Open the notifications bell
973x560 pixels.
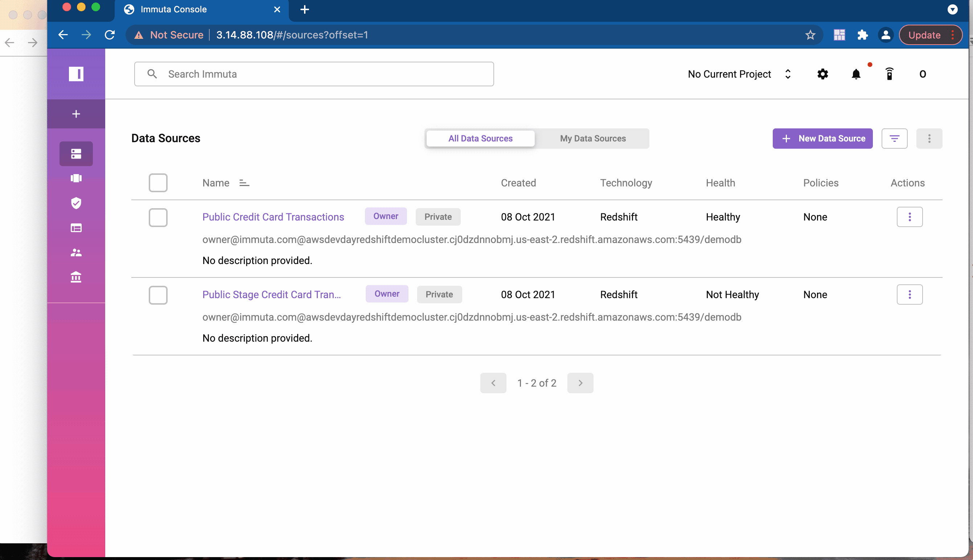(x=856, y=74)
